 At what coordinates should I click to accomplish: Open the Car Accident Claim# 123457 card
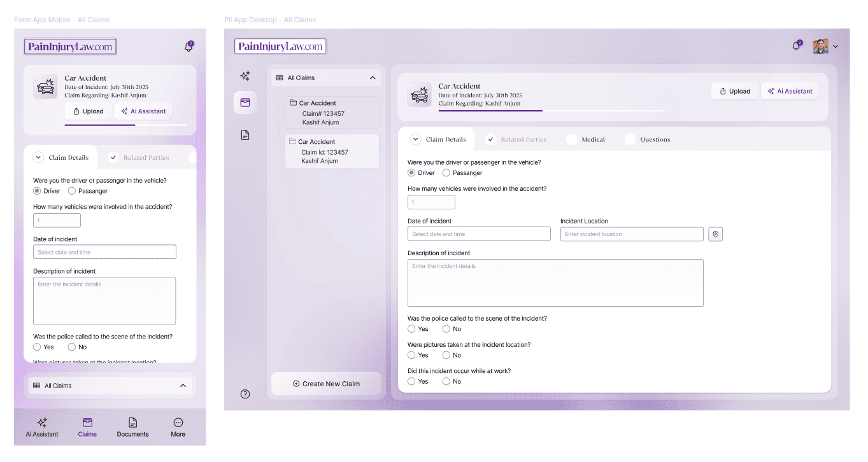(x=332, y=112)
